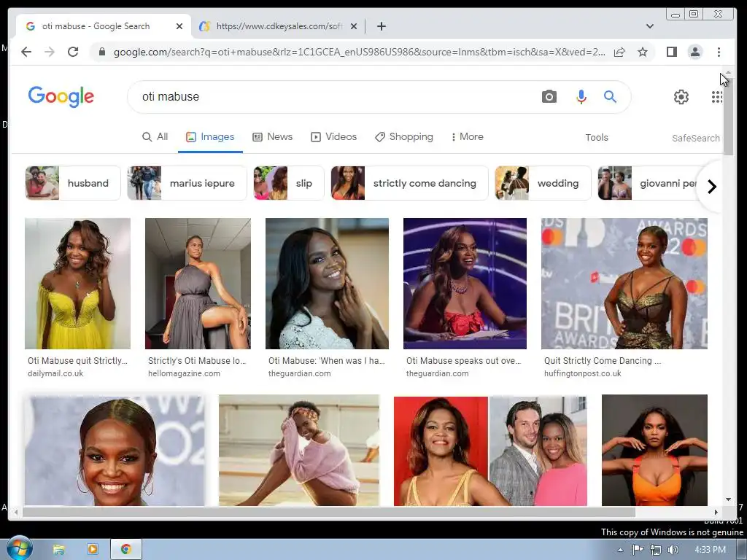The width and height of the screenshot is (747, 560).
Task: Open the Windows Start menu
Action: (19, 548)
